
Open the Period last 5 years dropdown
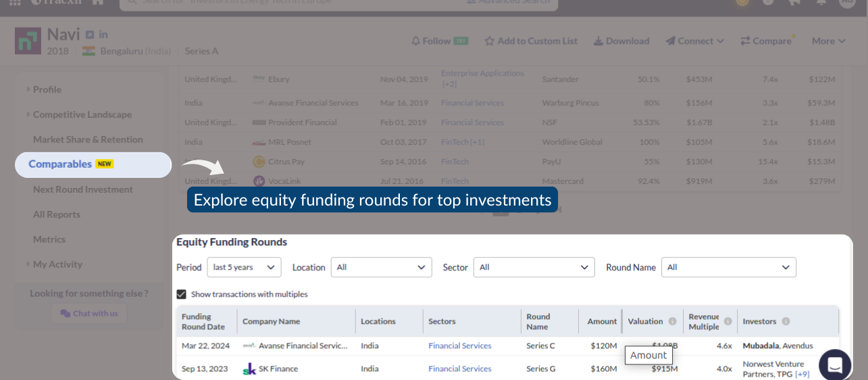tap(244, 267)
